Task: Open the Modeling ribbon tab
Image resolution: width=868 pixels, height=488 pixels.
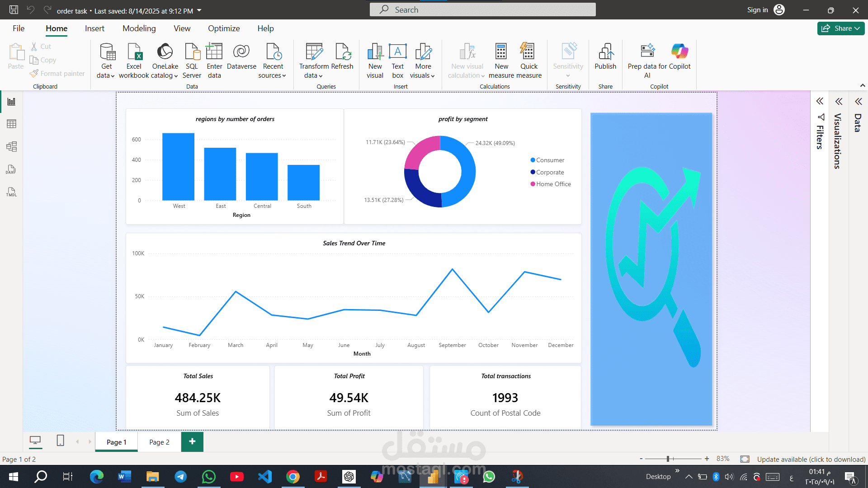Action: click(x=139, y=28)
